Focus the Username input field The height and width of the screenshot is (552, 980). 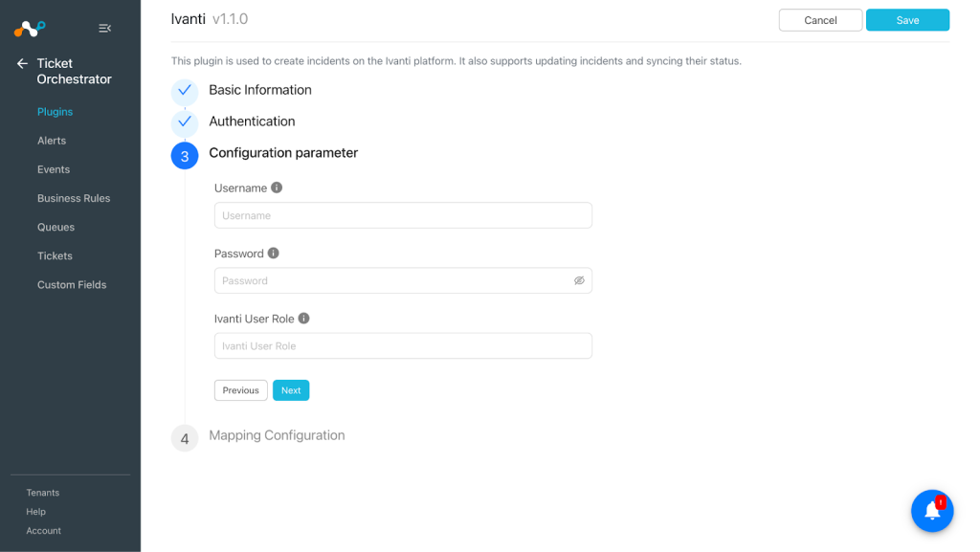[x=403, y=215]
